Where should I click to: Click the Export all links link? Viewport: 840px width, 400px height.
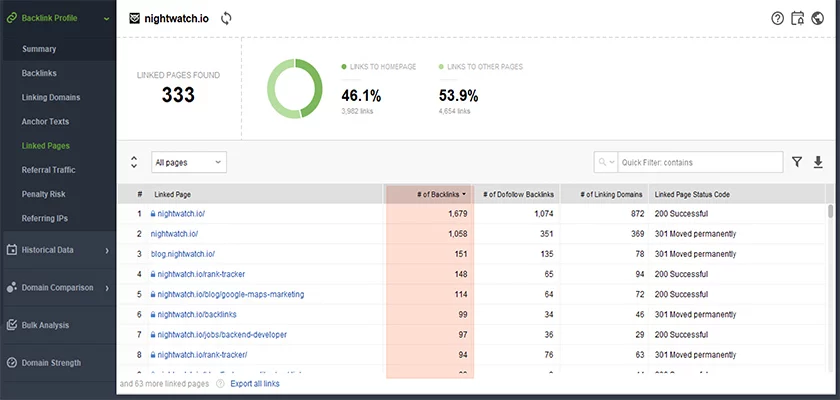pyautogui.click(x=255, y=383)
